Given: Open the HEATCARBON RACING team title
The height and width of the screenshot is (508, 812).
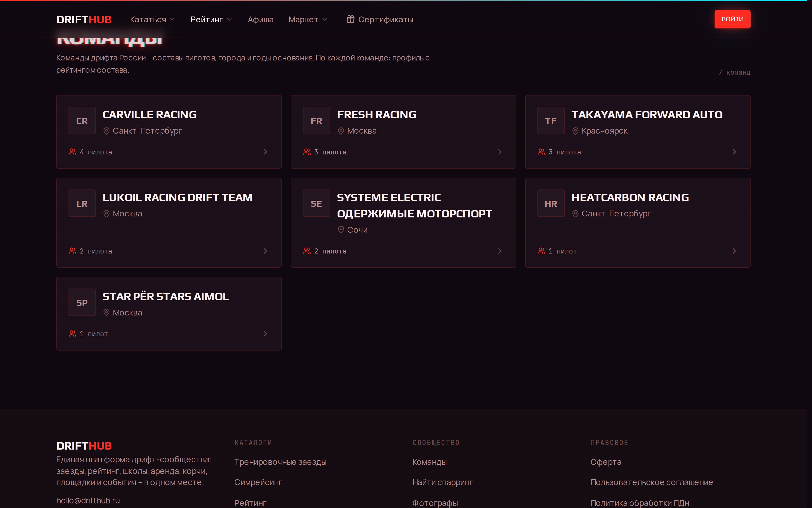Looking at the screenshot, I should tap(630, 197).
